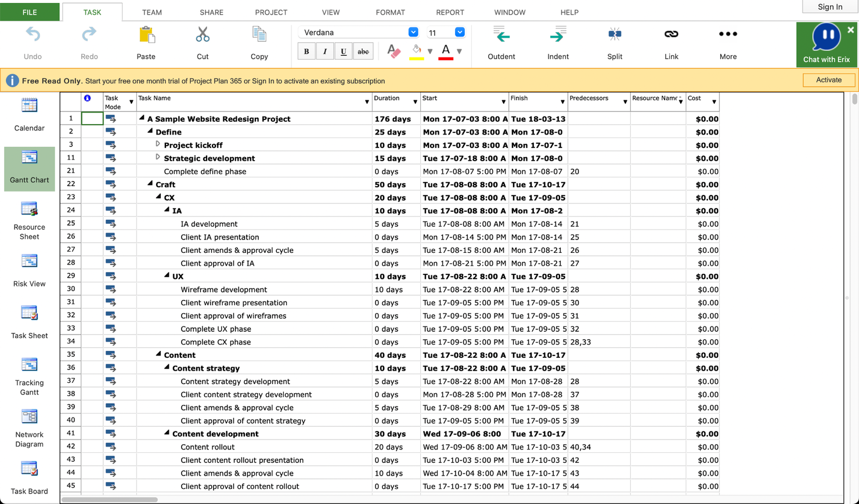
Task: Click the Undo icon
Action: coord(33,35)
